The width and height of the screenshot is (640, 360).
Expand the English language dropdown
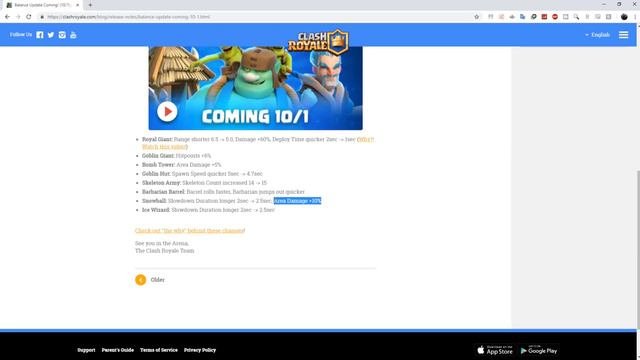tap(597, 35)
